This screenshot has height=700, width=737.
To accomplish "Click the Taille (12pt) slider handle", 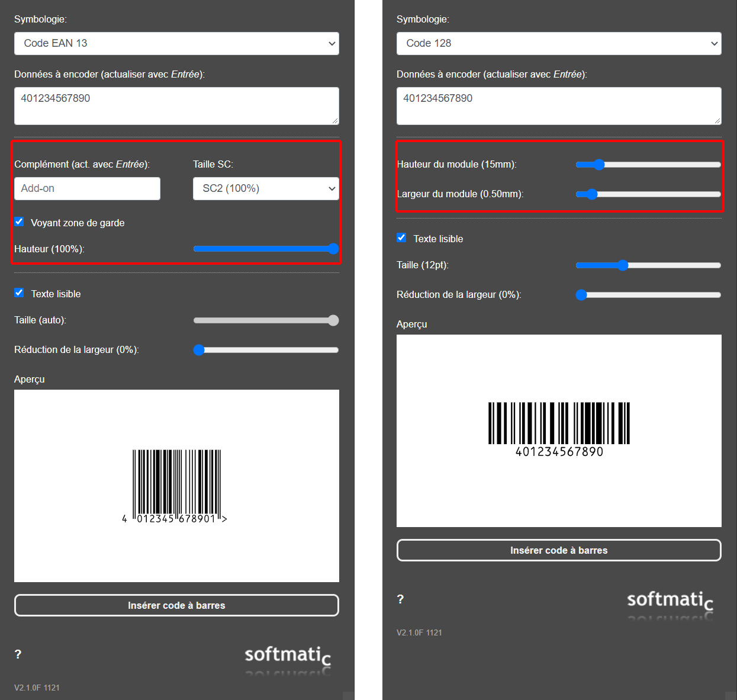I will click(x=622, y=265).
